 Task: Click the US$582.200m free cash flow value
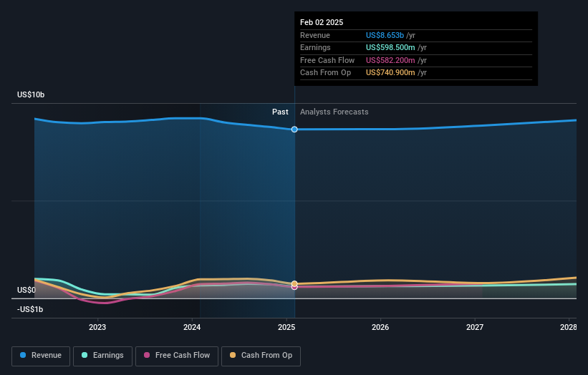tap(390, 60)
